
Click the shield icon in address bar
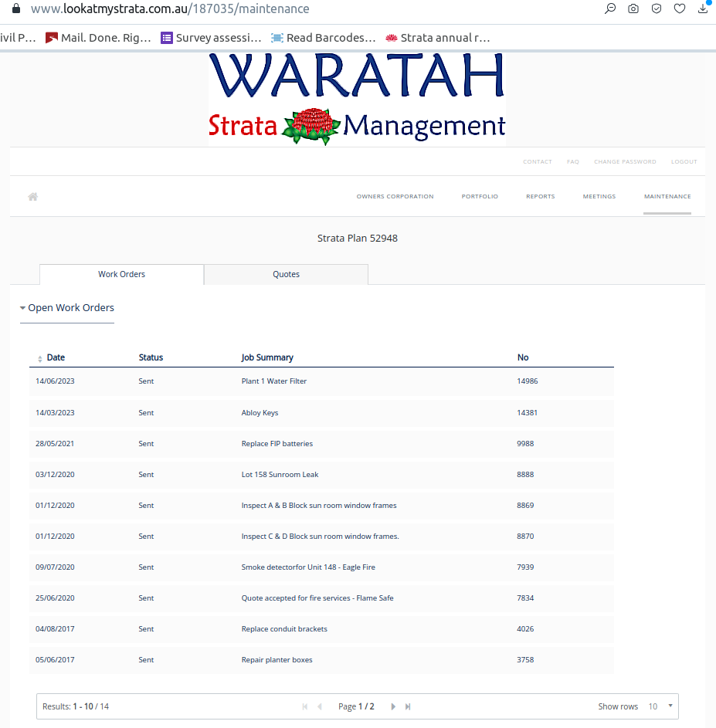tap(657, 8)
